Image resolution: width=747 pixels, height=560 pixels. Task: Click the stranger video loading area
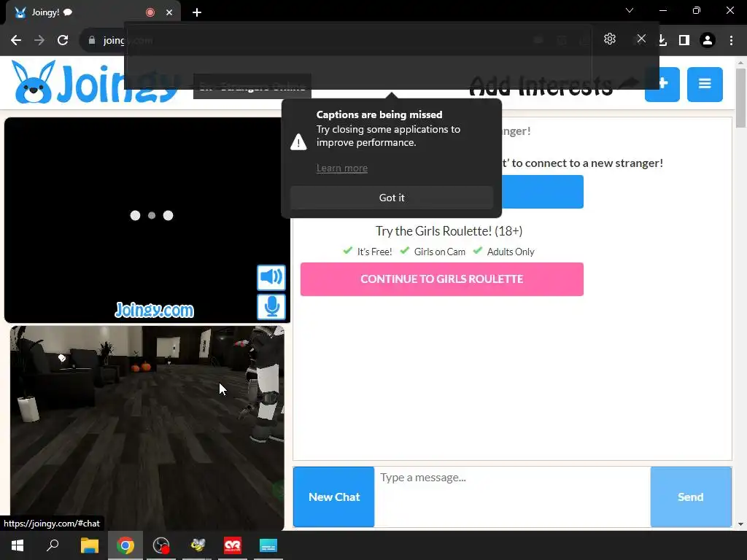click(x=147, y=220)
